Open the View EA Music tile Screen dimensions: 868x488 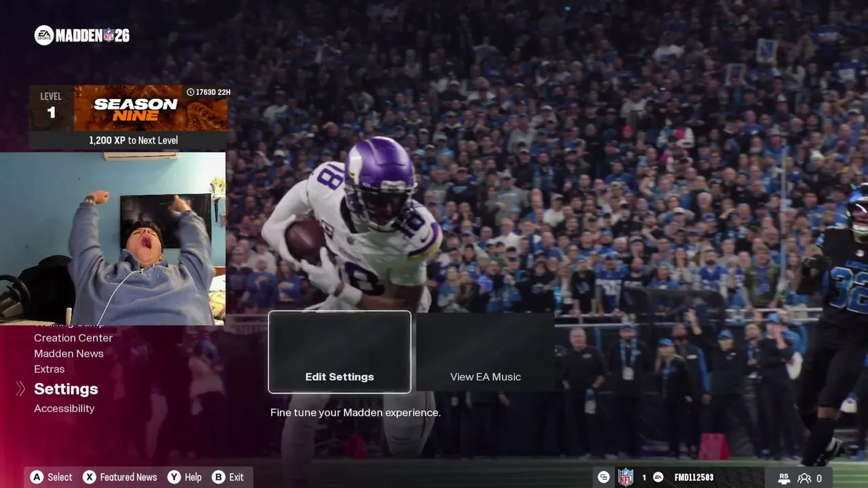(x=486, y=352)
